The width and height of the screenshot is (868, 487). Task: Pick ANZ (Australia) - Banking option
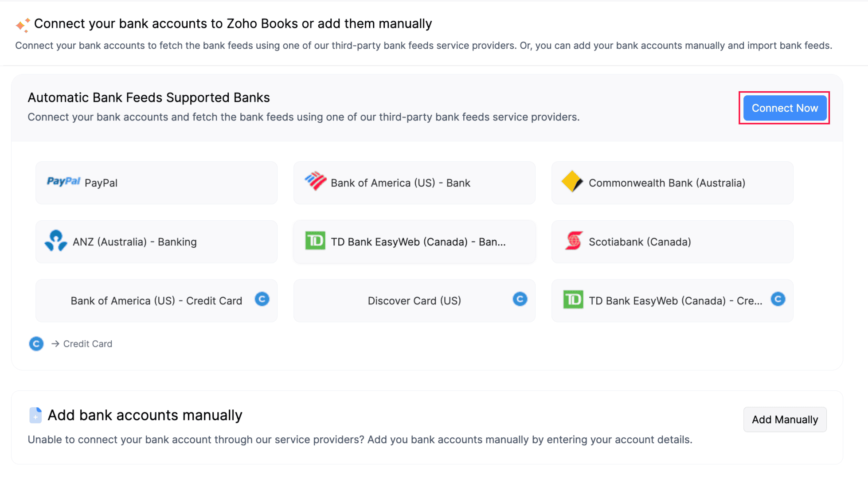(x=156, y=242)
